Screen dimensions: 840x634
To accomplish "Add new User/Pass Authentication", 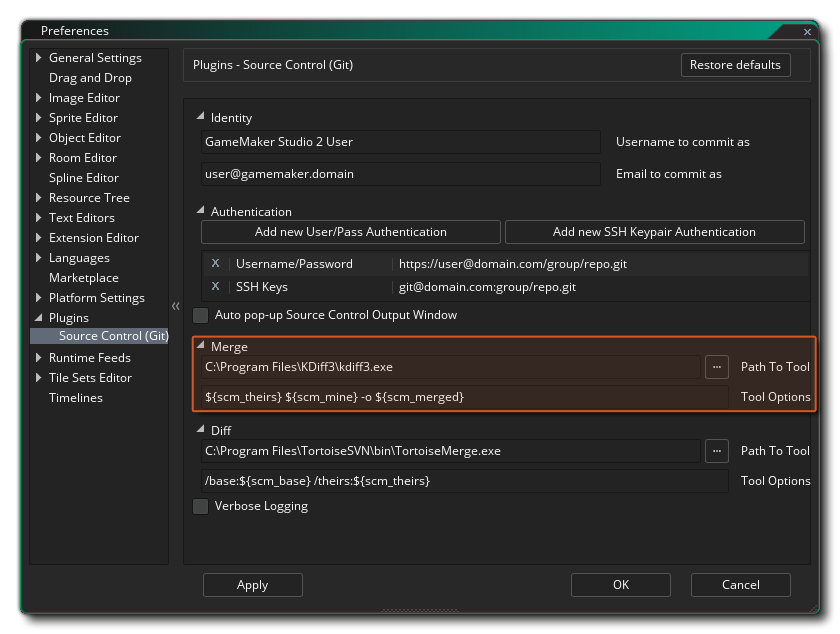I will point(351,231).
